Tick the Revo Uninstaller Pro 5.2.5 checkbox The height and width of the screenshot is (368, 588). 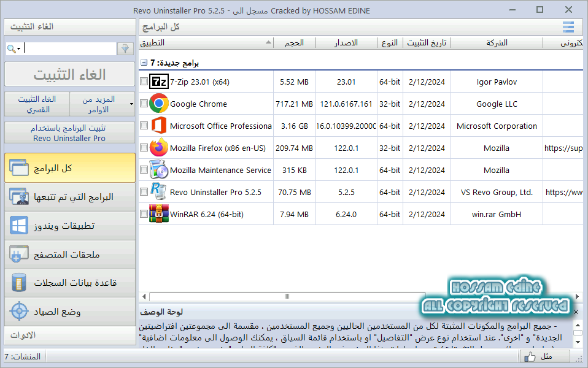coord(144,192)
